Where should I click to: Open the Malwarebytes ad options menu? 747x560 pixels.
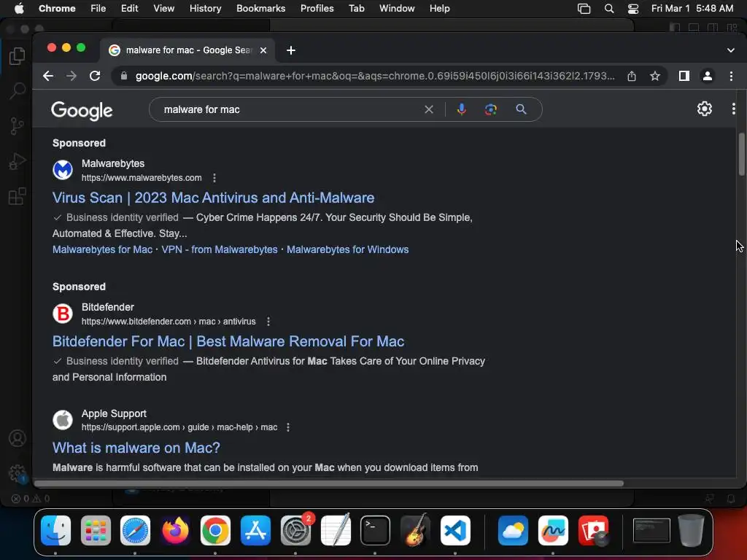(214, 178)
